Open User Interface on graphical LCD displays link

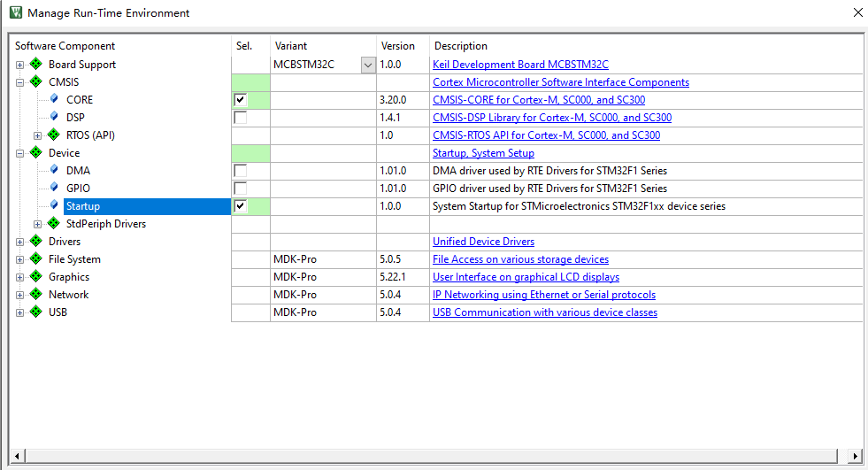(x=526, y=277)
